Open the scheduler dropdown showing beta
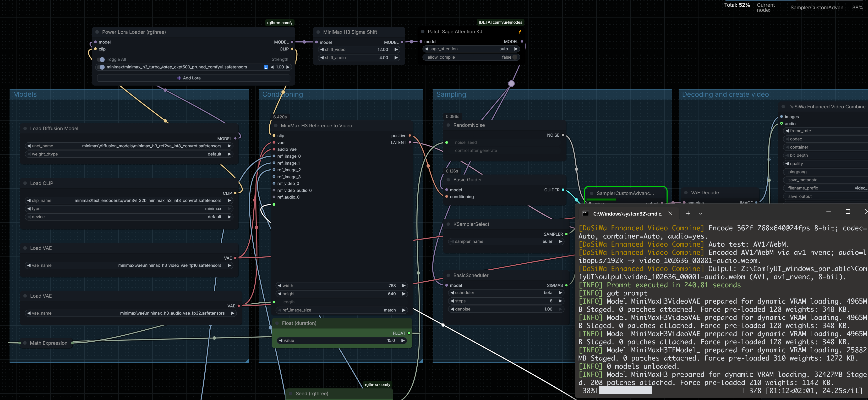This screenshot has width=868, height=400. pos(506,293)
